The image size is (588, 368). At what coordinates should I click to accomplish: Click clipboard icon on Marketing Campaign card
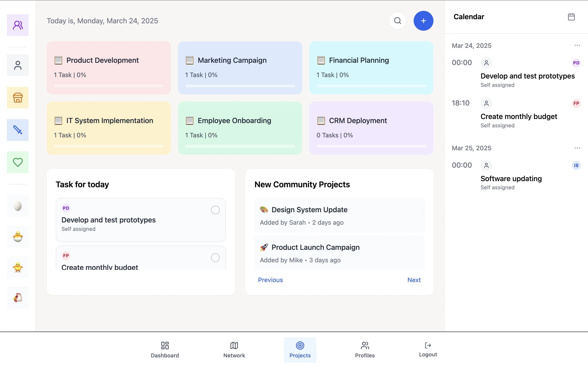coord(189,60)
